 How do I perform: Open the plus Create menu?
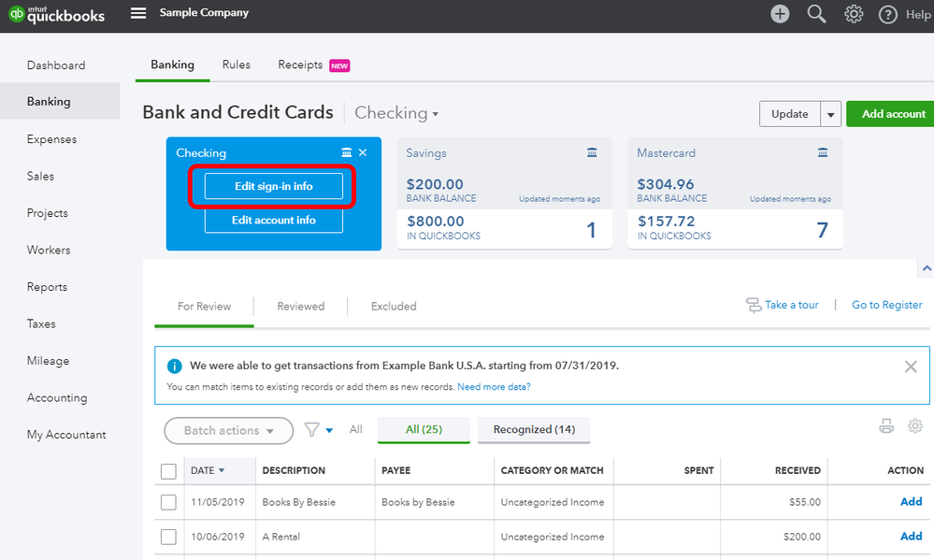[780, 14]
